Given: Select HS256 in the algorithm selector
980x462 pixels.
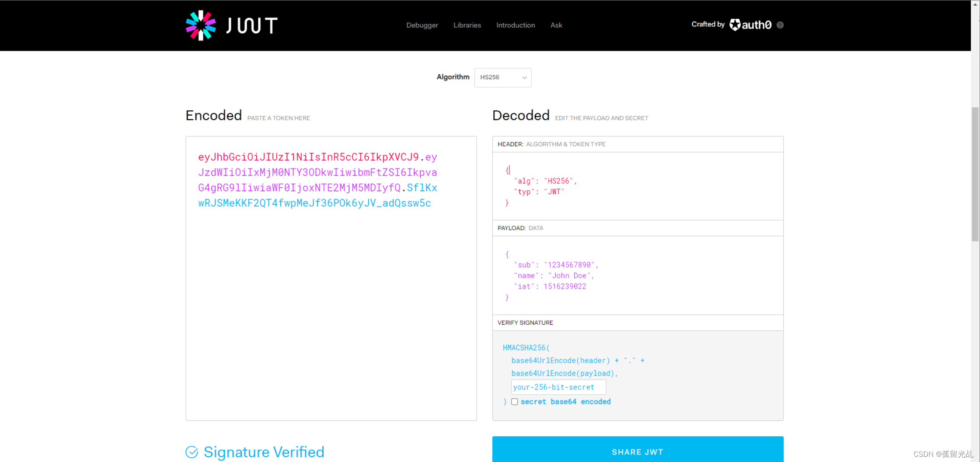Looking at the screenshot, I should pyautogui.click(x=502, y=77).
